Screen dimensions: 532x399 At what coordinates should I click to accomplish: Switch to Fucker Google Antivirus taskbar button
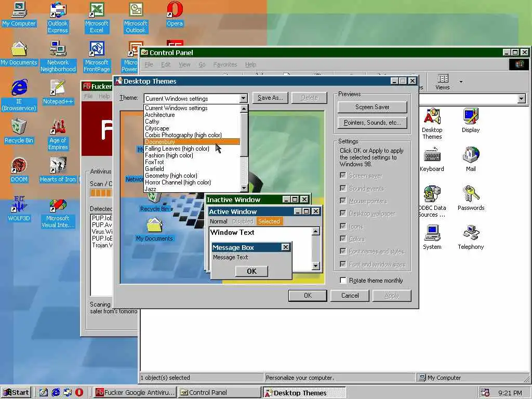[135, 393]
